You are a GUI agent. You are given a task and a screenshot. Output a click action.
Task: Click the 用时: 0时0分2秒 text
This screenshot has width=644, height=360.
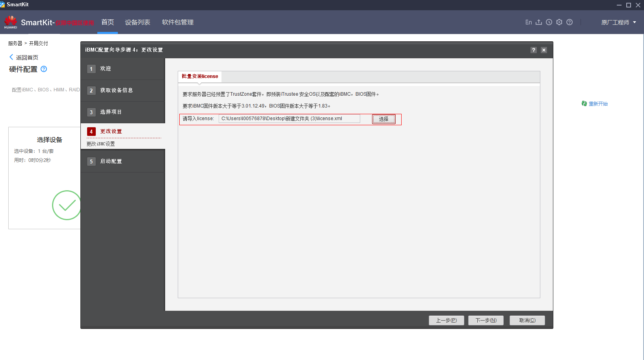coord(33,160)
